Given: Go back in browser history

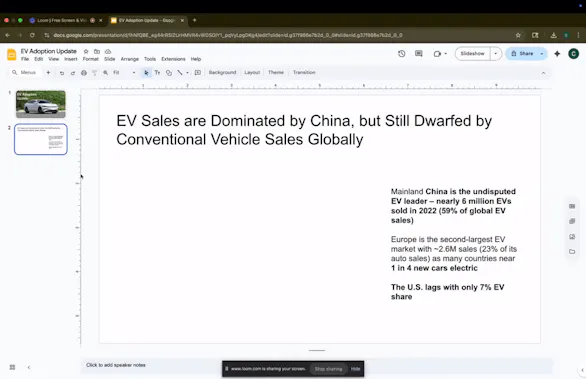Looking at the screenshot, I should tap(8, 35).
